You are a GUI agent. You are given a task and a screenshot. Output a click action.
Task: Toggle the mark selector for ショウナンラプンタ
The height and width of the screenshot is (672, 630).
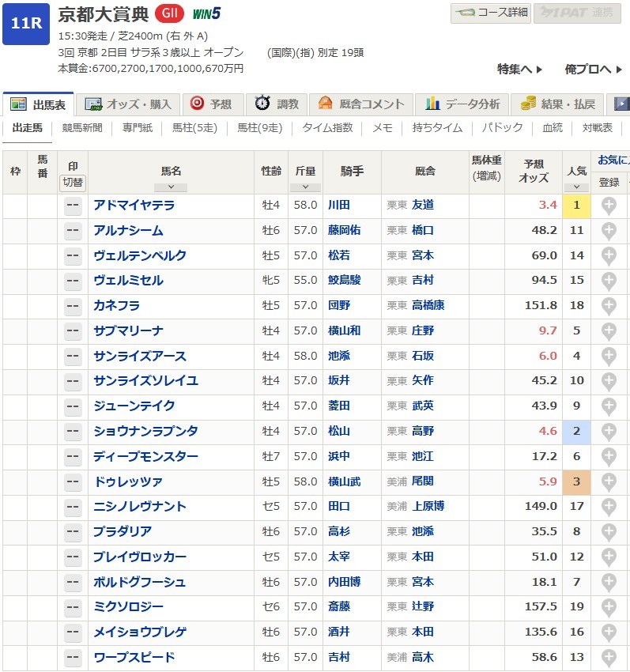[73, 432]
